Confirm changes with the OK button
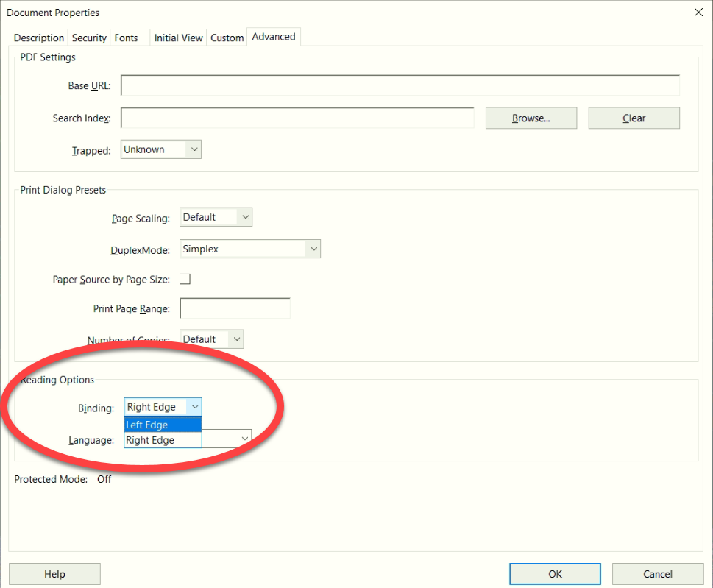This screenshot has width=713, height=588. (555, 574)
